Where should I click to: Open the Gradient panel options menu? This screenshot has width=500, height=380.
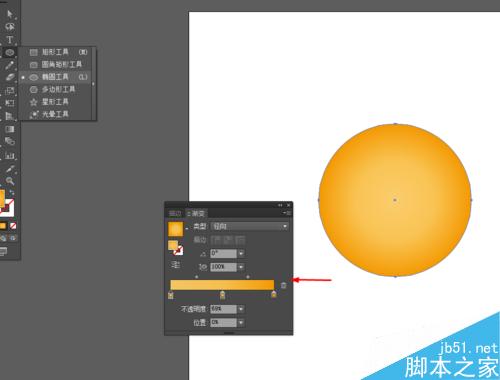click(287, 213)
